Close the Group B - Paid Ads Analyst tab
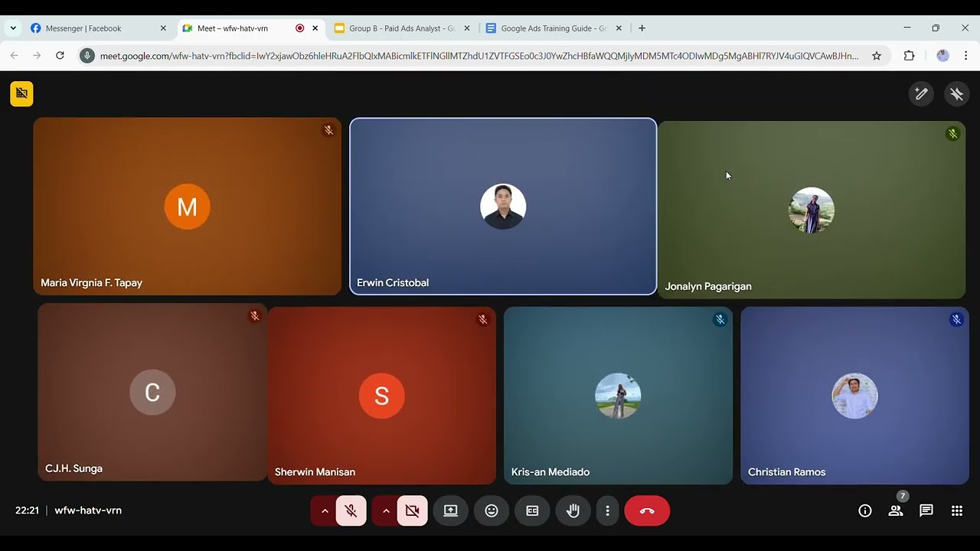Screen dimensions: 980x551 point(467,28)
